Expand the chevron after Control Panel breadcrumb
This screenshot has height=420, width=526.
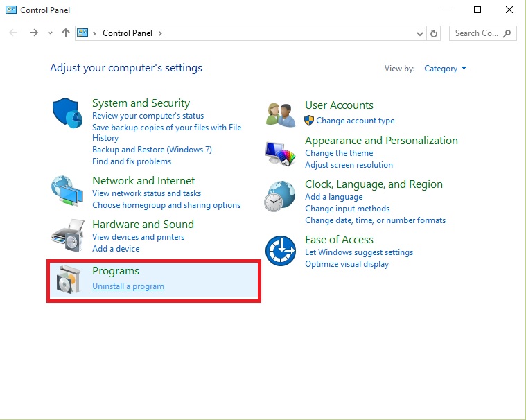coord(160,33)
